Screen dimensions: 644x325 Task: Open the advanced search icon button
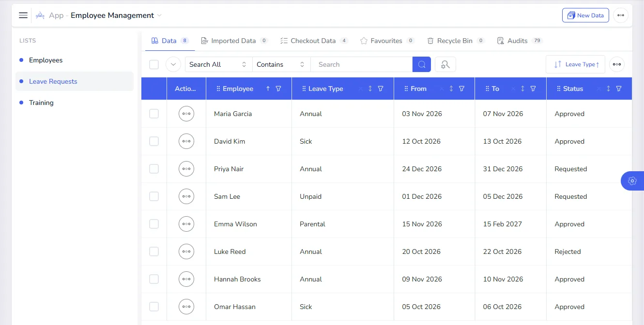click(445, 64)
